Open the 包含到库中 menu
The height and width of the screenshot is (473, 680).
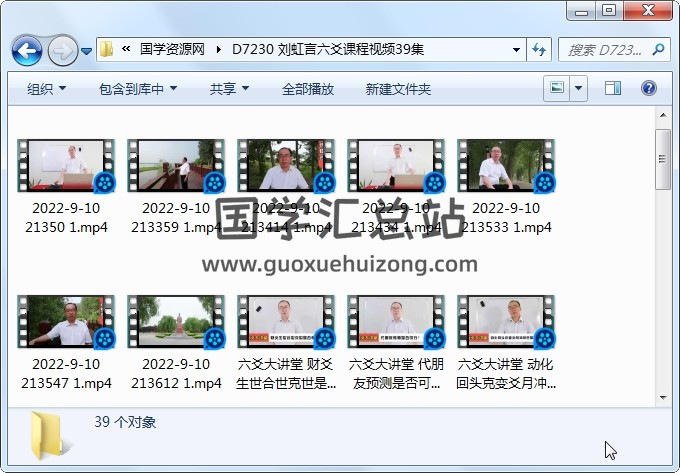coord(138,89)
